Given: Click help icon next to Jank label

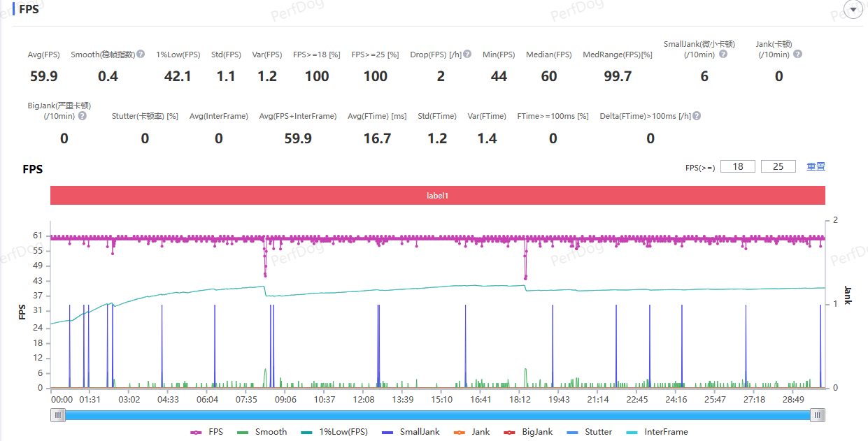Looking at the screenshot, I should click(x=797, y=54).
